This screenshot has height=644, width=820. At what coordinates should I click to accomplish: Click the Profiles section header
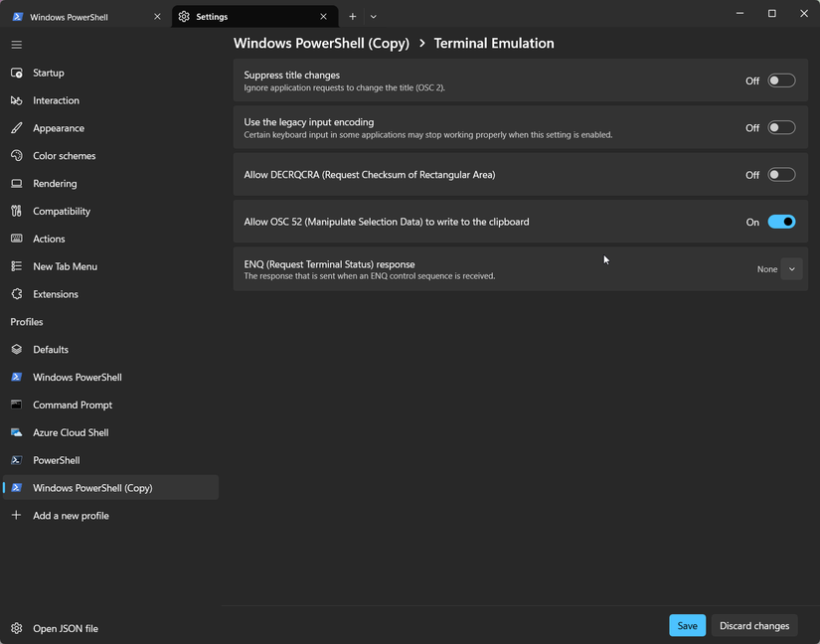pyautogui.click(x=27, y=322)
